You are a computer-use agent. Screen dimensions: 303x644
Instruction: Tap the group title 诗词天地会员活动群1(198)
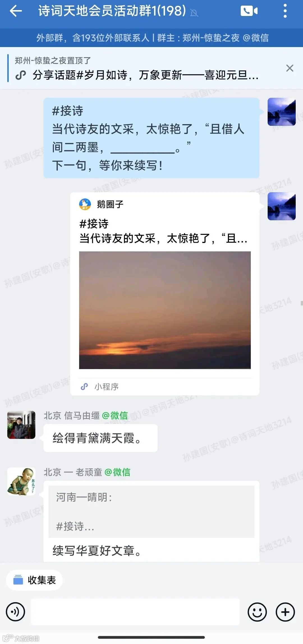coord(112,11)
